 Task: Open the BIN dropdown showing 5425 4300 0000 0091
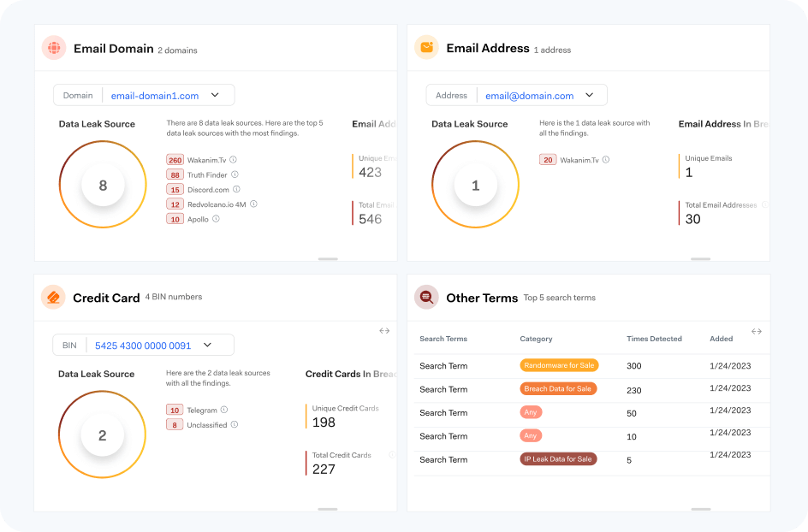(x=143, y=345)
